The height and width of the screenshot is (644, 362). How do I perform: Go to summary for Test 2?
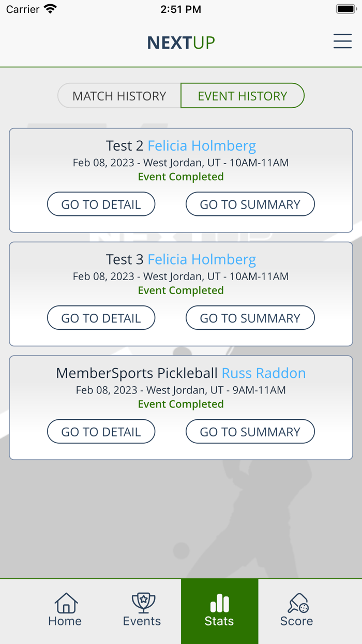(x=250, y=204)
